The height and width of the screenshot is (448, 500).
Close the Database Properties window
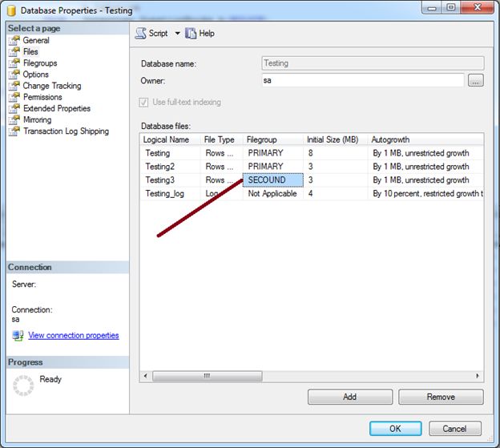tap(478, 7)
